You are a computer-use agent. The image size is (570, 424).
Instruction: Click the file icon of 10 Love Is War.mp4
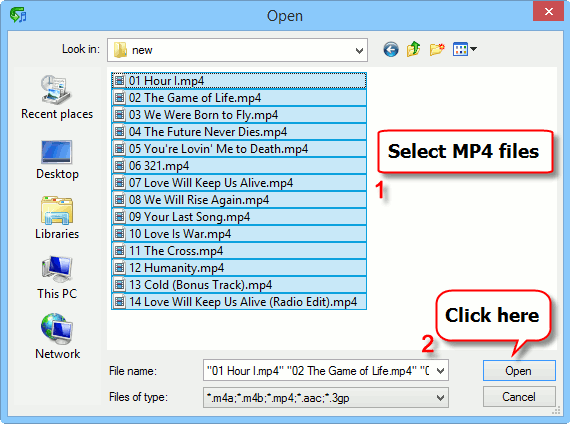[x=119, y=233]
